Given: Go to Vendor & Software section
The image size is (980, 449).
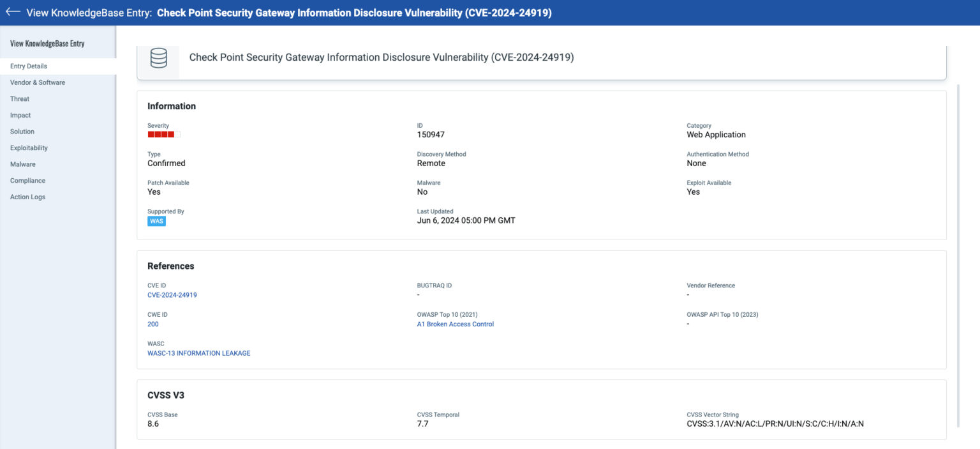Looking at the screenshot, I should 58,82.
